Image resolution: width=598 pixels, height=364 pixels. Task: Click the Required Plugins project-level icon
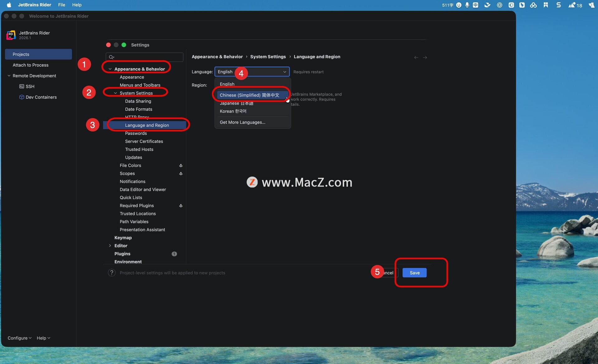click(181, 206)
